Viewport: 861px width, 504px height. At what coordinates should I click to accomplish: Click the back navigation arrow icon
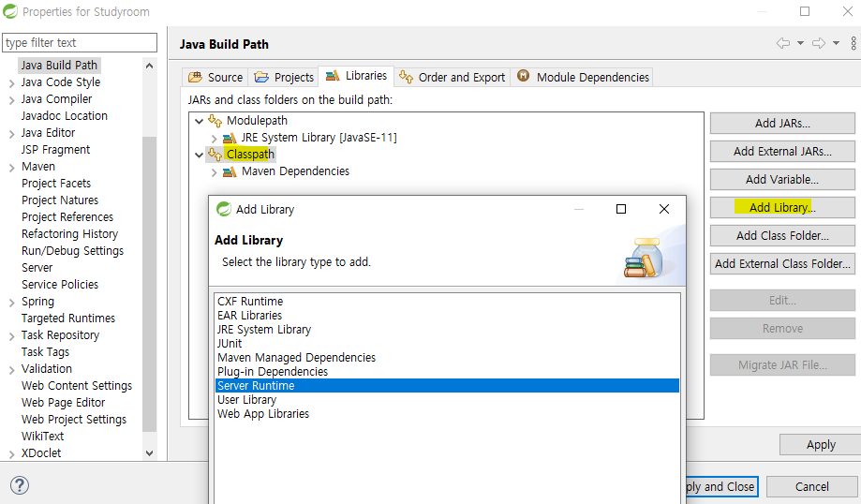[x=783, y=43]
